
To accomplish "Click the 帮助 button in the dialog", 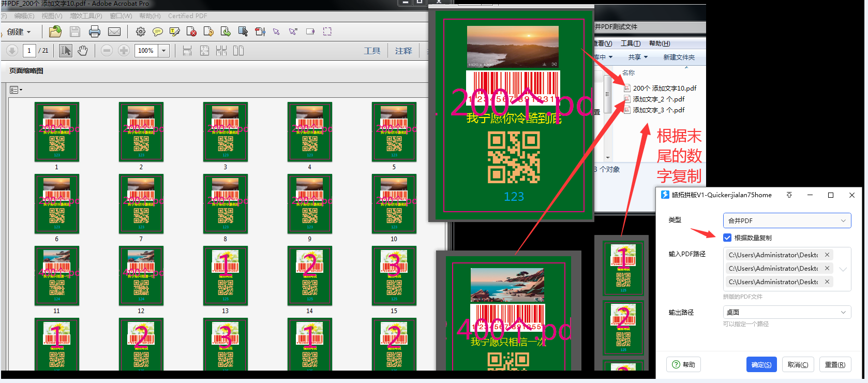I will tap(683, 364).
